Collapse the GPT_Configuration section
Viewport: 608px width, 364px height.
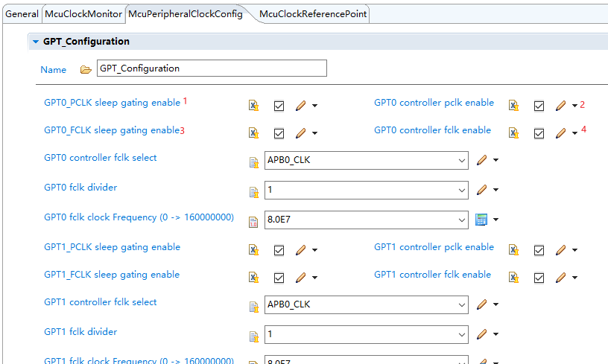(35, 42)
